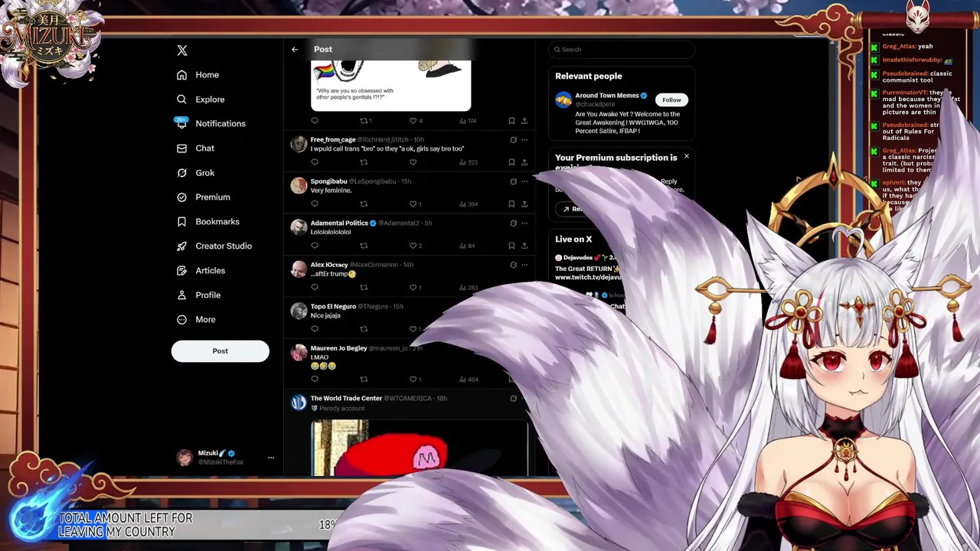Open the X logo home link
The width and height of the screenshot is (980, 551).
pos(182,51)
